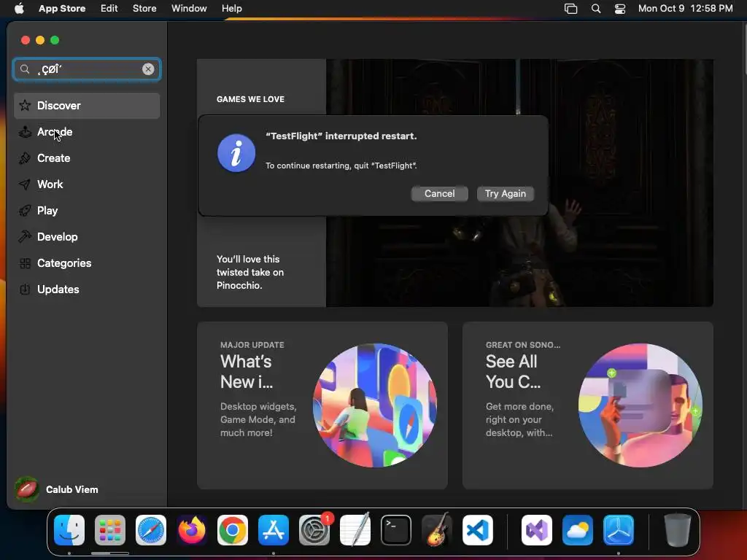Click the Stage Manager menu bar icon
This screenshot has width=747, height=560.
coord(570,9)
